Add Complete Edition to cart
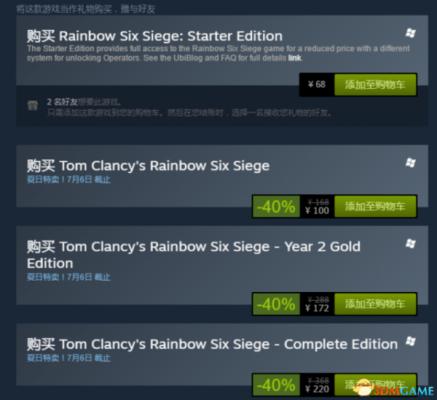This screenshot has height=400, width=437. 375,385
